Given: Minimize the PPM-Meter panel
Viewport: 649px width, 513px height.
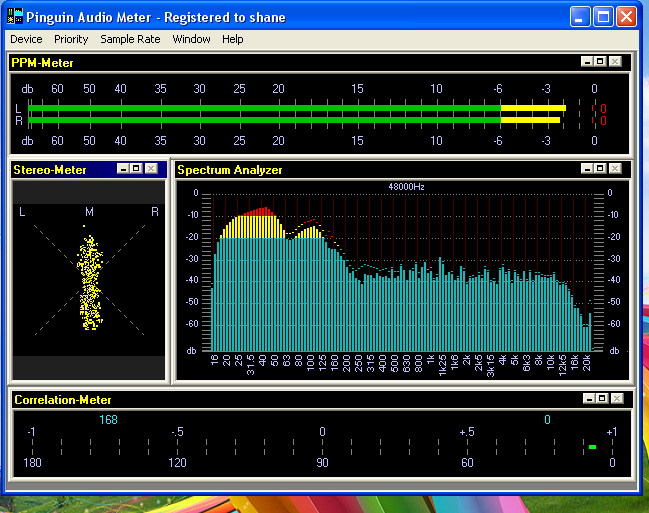Looking at the screenshot, I should pyautogui.click(x=585, y=62).
